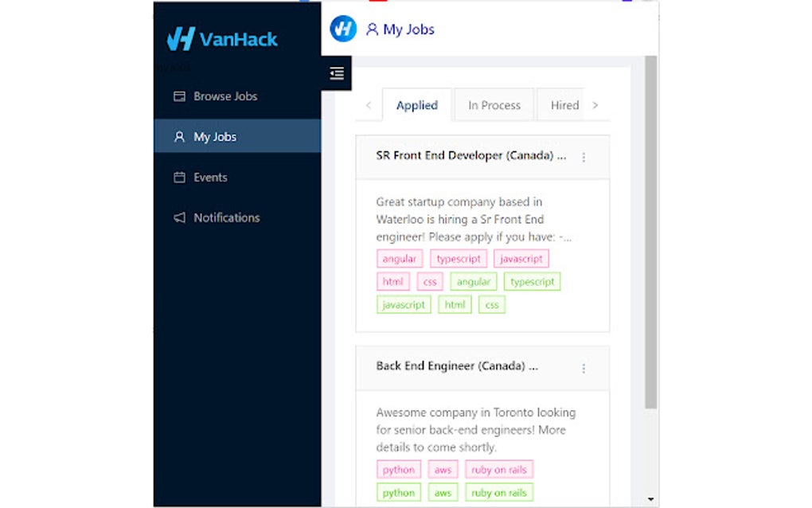Viewport: 812px width, 508px height.
Task: Click the circular VanHack logo in the header
Action: click(342, 29)
